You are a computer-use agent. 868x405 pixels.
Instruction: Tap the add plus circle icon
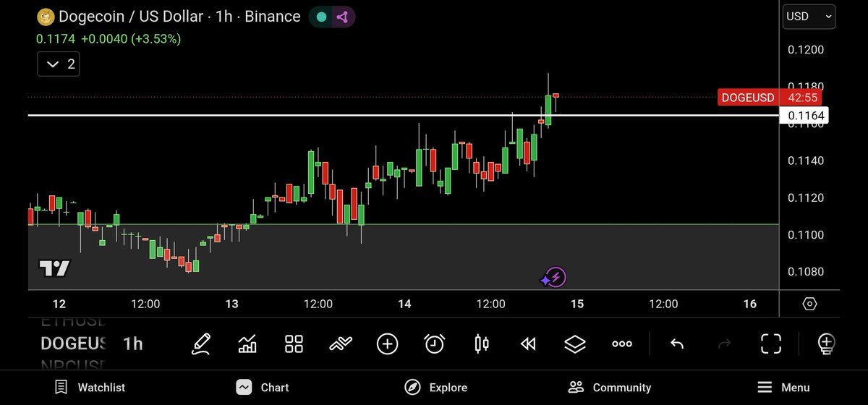tap(387, 344)
